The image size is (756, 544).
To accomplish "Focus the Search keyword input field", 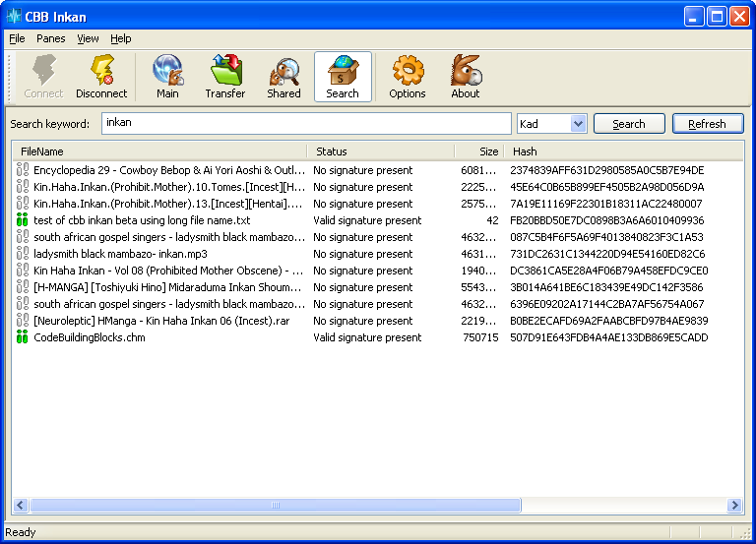I will [306, 123].
